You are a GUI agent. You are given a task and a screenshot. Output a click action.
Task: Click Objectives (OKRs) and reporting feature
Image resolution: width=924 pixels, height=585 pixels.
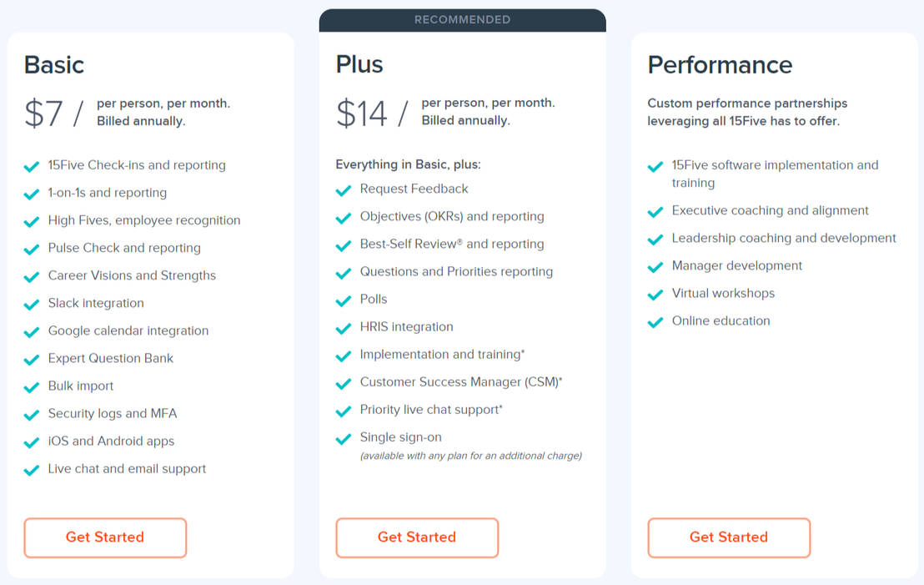tap(452, 216)
